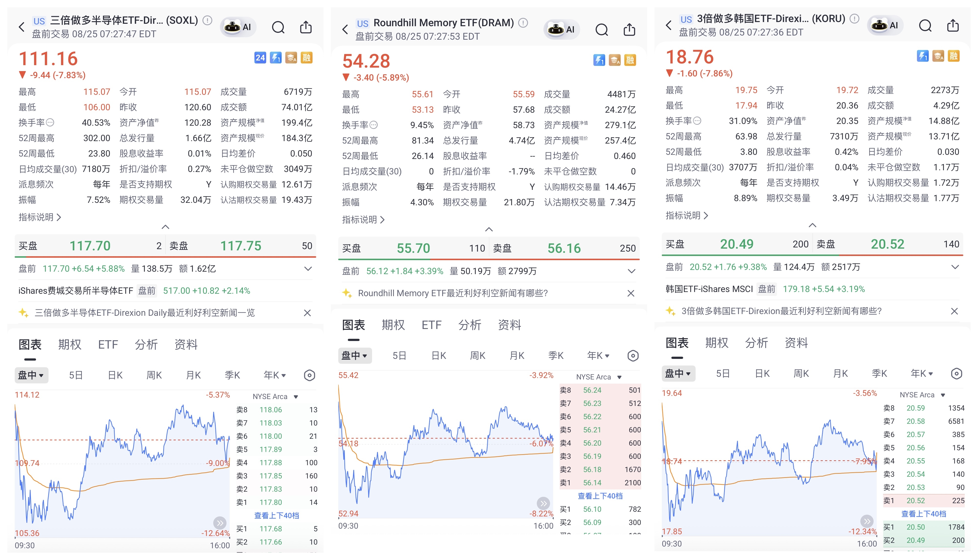
Task: Open search on the DRAM panel
Action: coord(602,30)
